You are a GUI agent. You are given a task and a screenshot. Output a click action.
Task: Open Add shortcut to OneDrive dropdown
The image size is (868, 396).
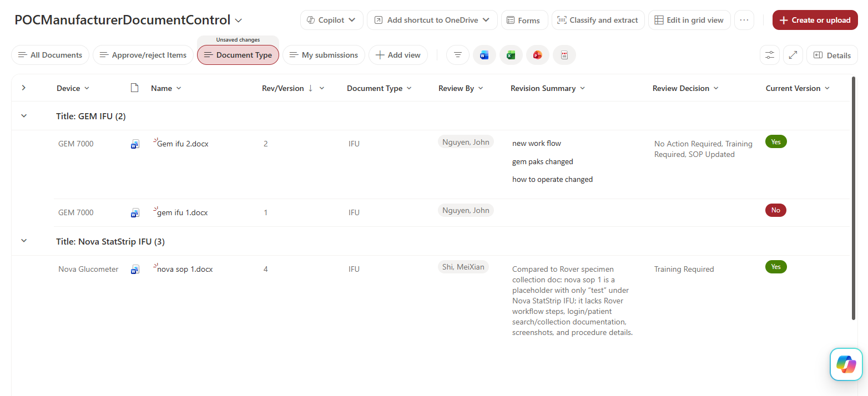coord(432,20)
